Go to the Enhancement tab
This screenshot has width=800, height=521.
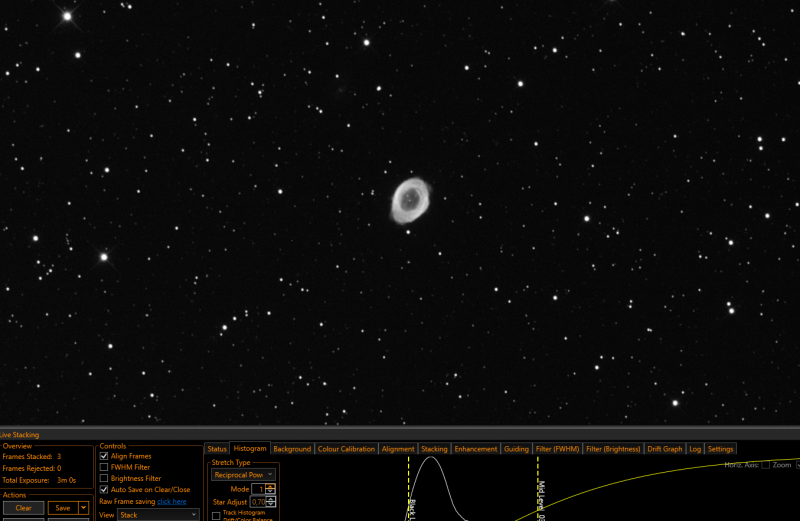[x=476, y=449]
